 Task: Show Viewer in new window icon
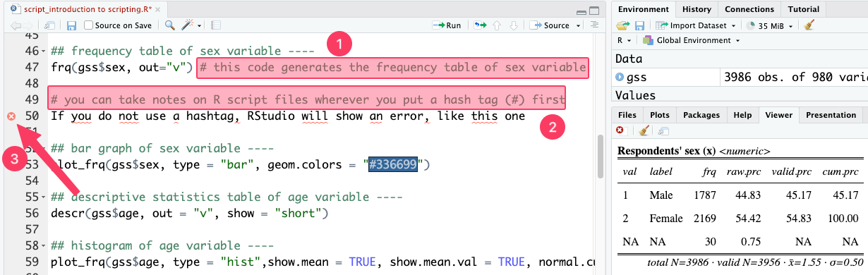tap(663, 130)
